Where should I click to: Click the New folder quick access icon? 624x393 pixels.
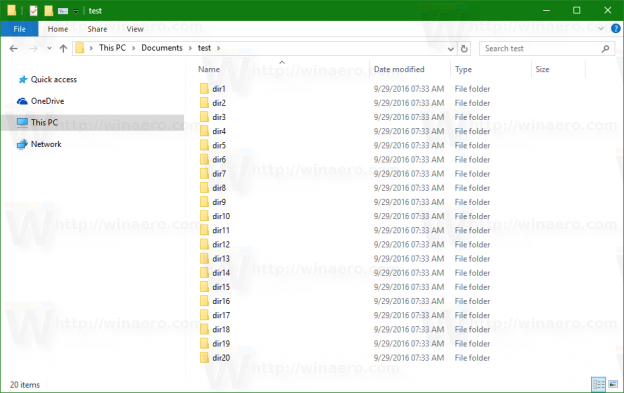[x=49, y=11]
